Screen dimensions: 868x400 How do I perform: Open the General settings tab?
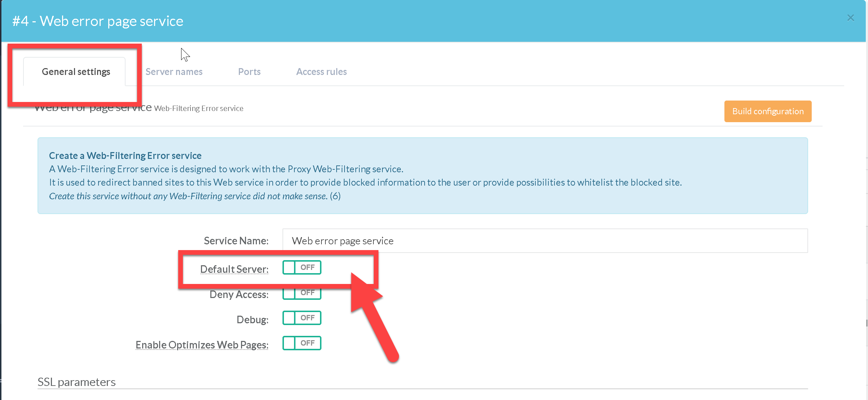76,72
